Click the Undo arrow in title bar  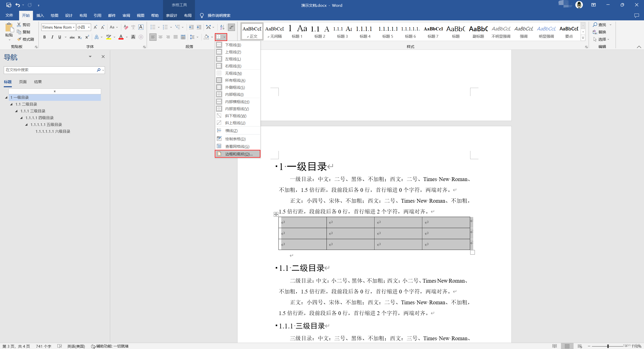(17, 5)
